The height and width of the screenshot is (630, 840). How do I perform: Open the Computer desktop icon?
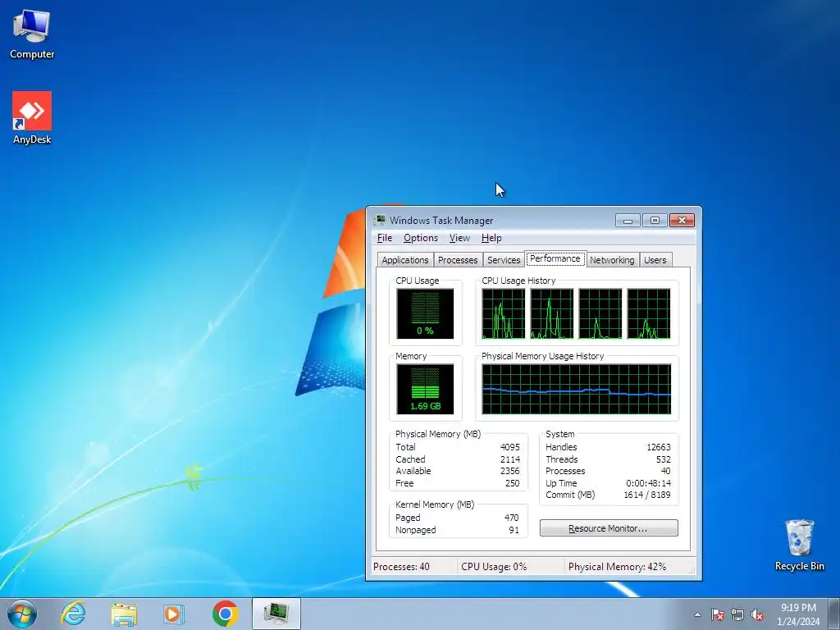[32, 34]
